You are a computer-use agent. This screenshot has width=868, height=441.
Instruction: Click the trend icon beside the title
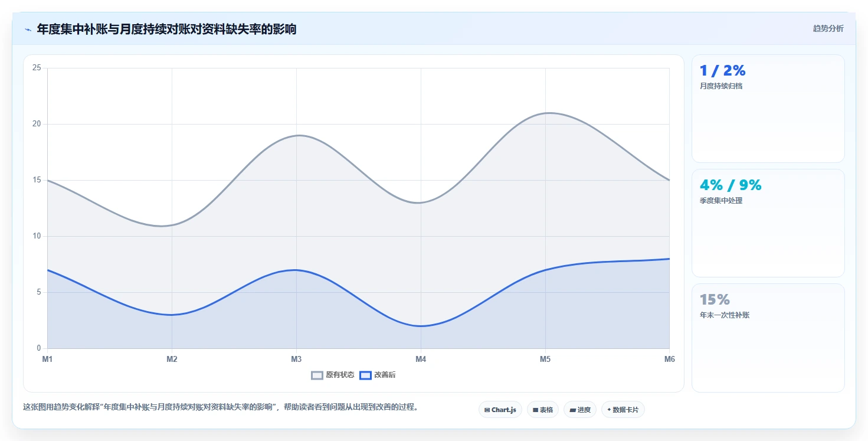pos(28,30)
